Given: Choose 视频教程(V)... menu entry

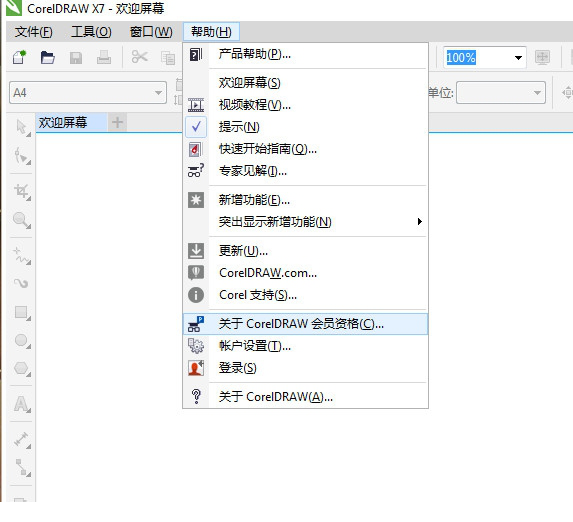Looking at the screenshot, I should pos(306,105).
